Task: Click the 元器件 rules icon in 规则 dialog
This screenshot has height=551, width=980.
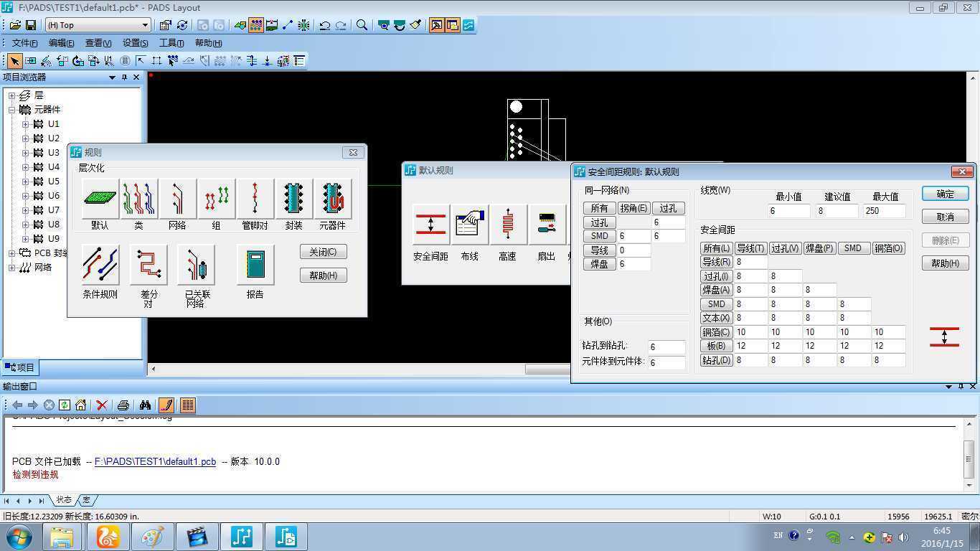Action: click(332, 199)
